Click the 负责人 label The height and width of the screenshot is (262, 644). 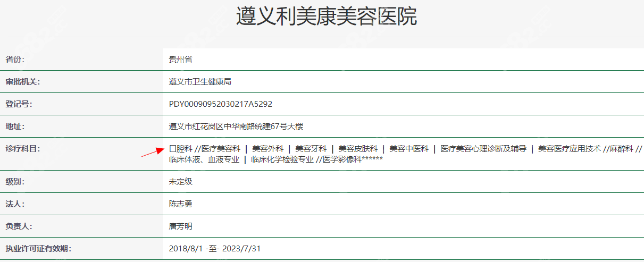point(19,226)
